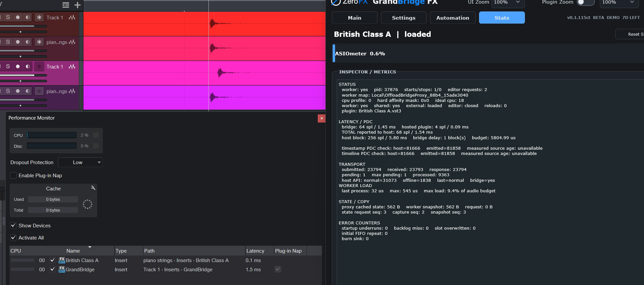Switch to GrandBridge Automation tab

[453, 18]
